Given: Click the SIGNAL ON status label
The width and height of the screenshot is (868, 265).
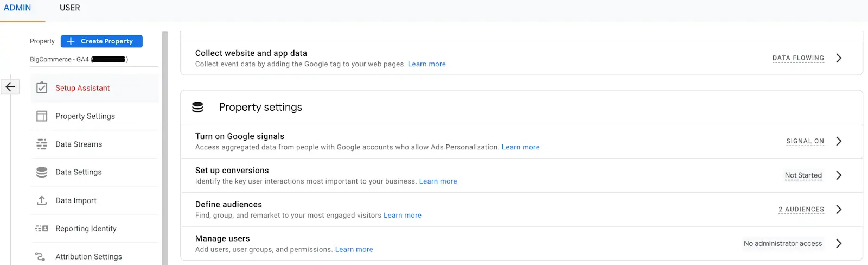Looking at the screenshot, I should click(805, 141).
